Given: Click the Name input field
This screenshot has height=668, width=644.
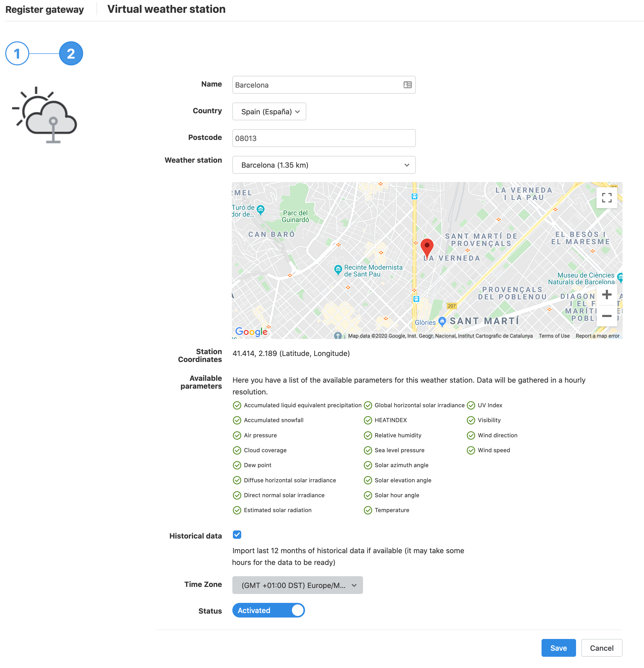Looking at the screenshot, I should coord(324,85).
